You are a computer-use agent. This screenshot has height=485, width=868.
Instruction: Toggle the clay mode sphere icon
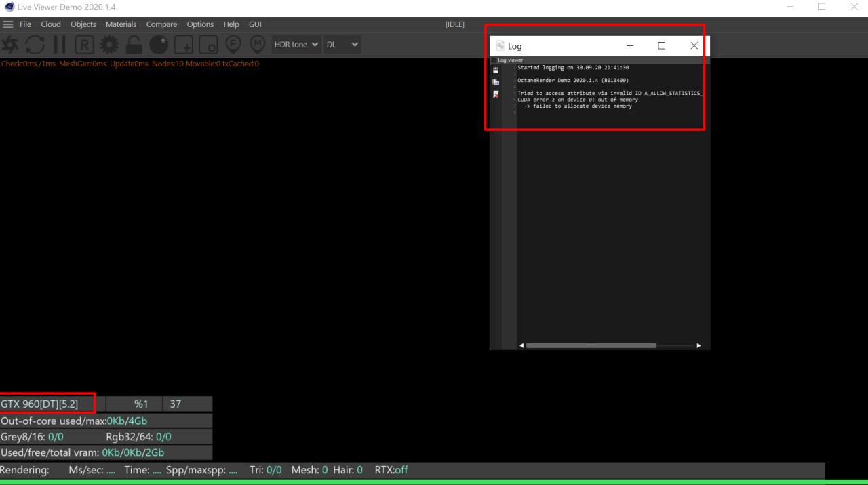tap(159, 45)
